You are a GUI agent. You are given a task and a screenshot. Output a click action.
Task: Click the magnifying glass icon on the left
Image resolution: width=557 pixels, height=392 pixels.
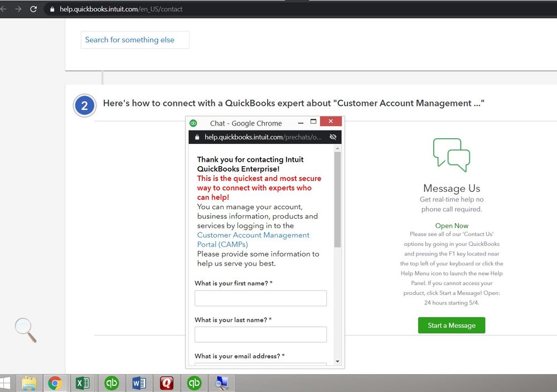[x=26, y=330]
